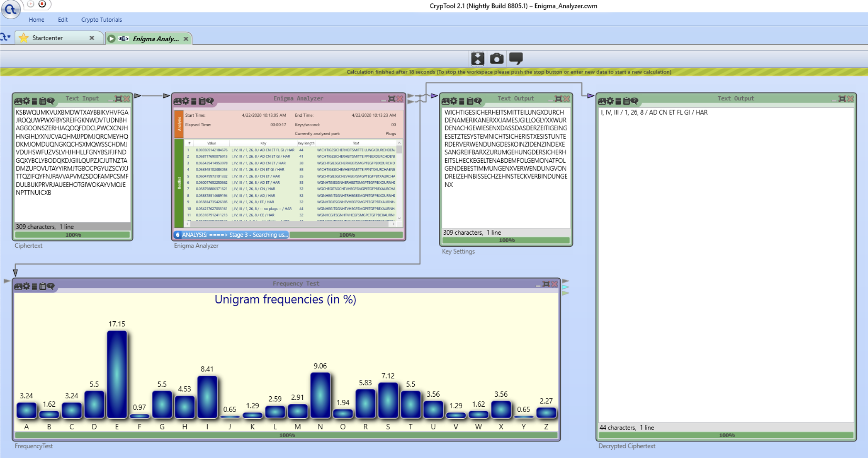Close the Startcenter tab
Image resolution: width=868 pixels, height=458 pixels.
[92, 38]
